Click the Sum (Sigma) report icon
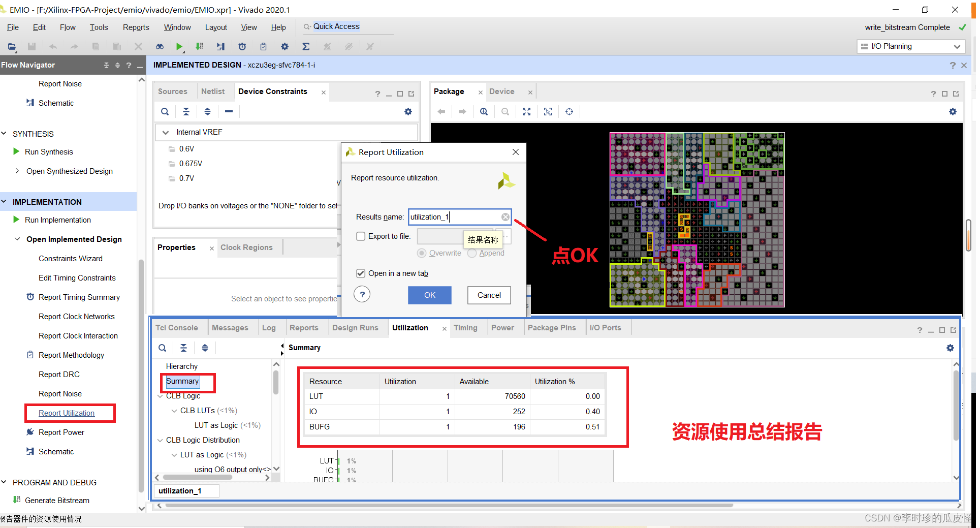 (306, 46)
